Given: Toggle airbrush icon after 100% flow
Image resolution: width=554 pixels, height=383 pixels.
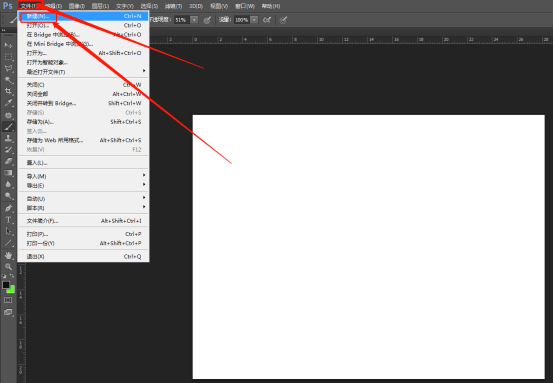Looking at the screenshot, I should [267, 20].
